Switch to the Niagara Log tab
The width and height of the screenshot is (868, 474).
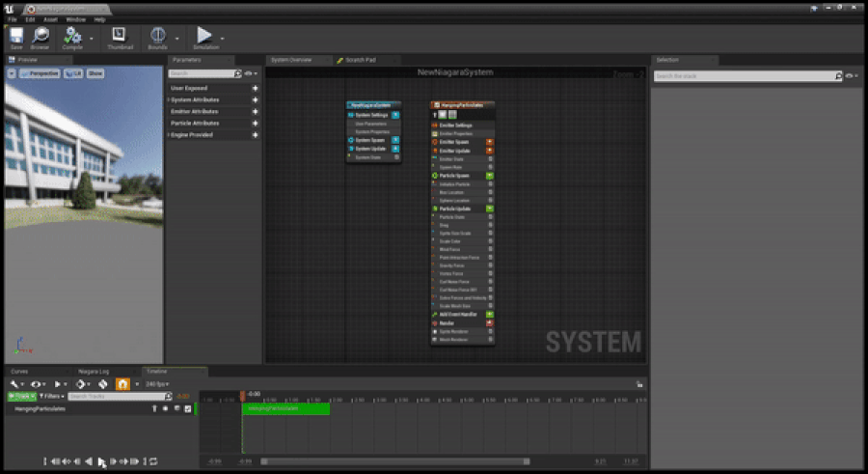(x=94, y=371)
